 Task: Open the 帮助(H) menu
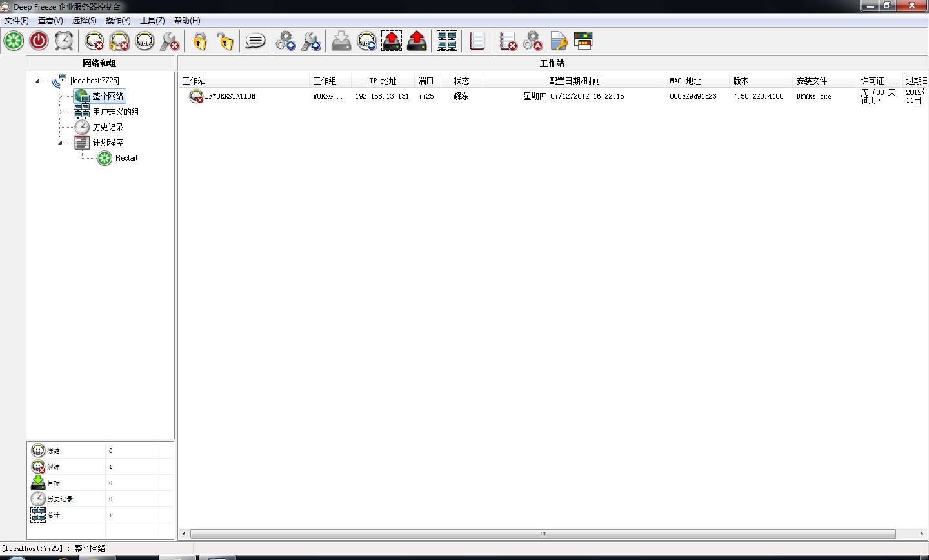coord(187,21)
